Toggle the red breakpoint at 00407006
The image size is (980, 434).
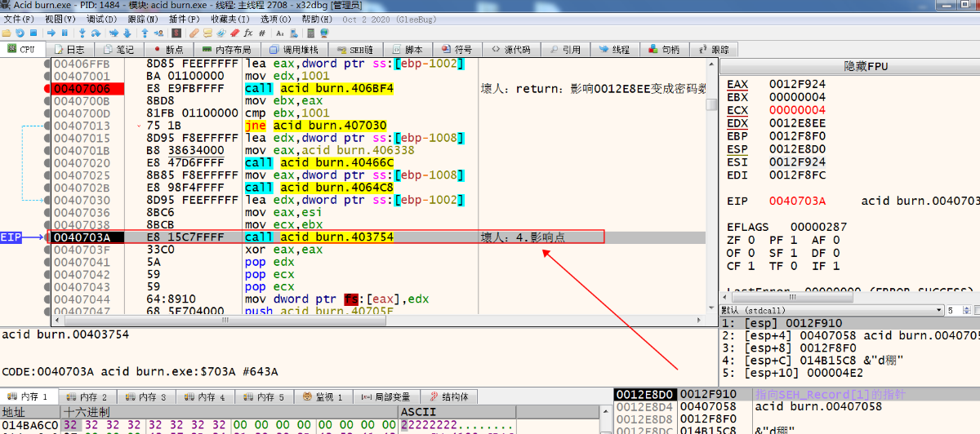[x=46, y=88]
